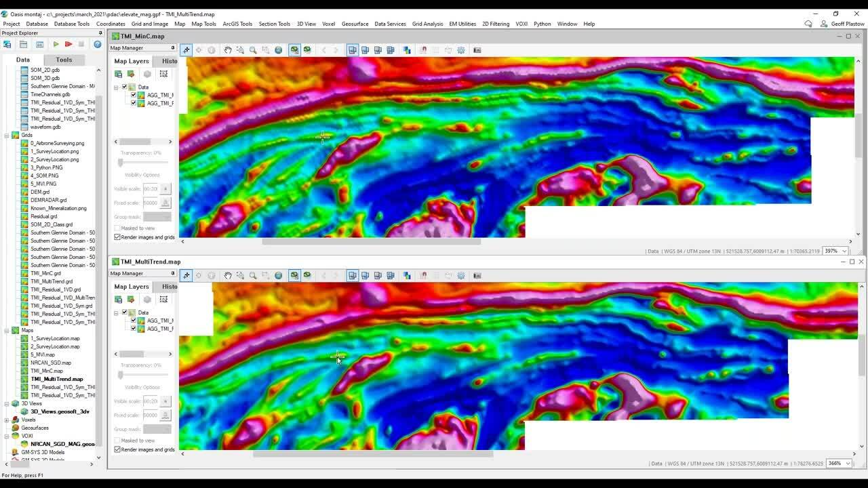Open the 366% zoom dropdown
Viewport: 868px width, 488px height.
tap(848, 463)
